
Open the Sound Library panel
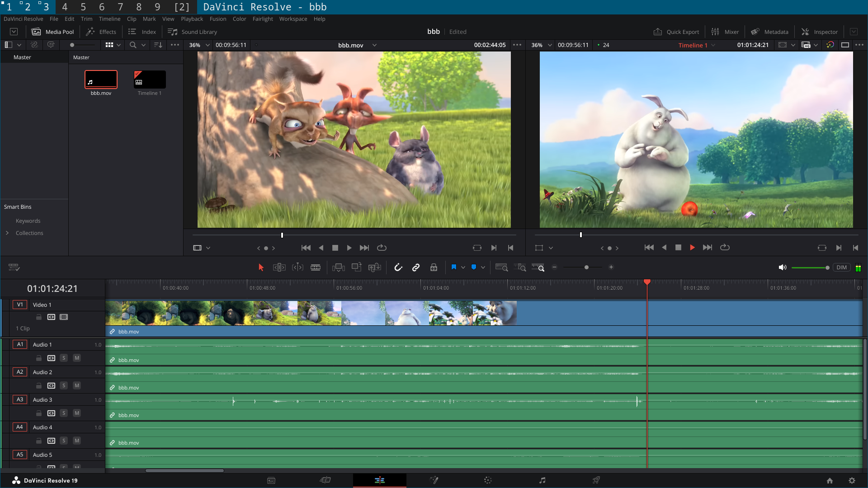[192, 32]
